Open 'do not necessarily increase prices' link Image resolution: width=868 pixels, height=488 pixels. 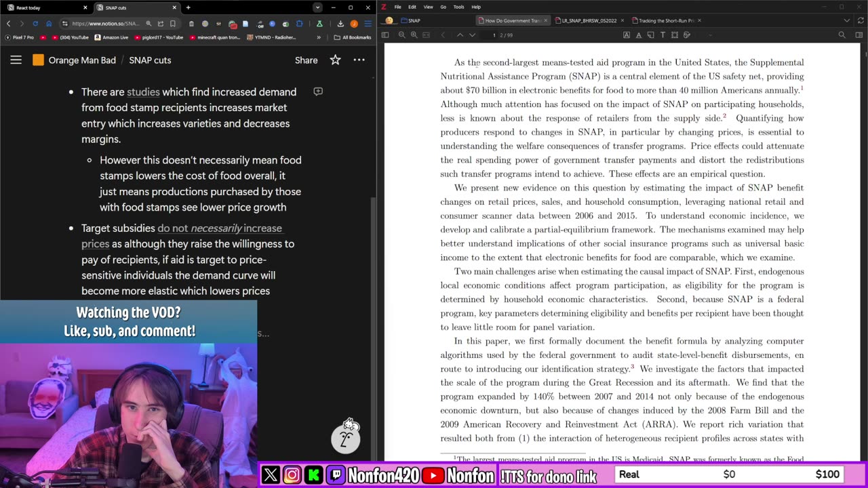coord(182,236)
